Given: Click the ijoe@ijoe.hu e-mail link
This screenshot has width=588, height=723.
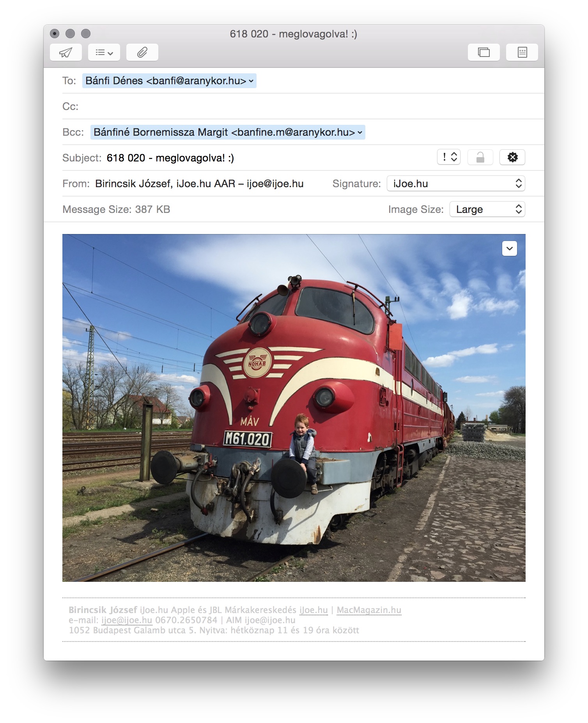Looking at the screenshot, I should click(x=127, y=620).
